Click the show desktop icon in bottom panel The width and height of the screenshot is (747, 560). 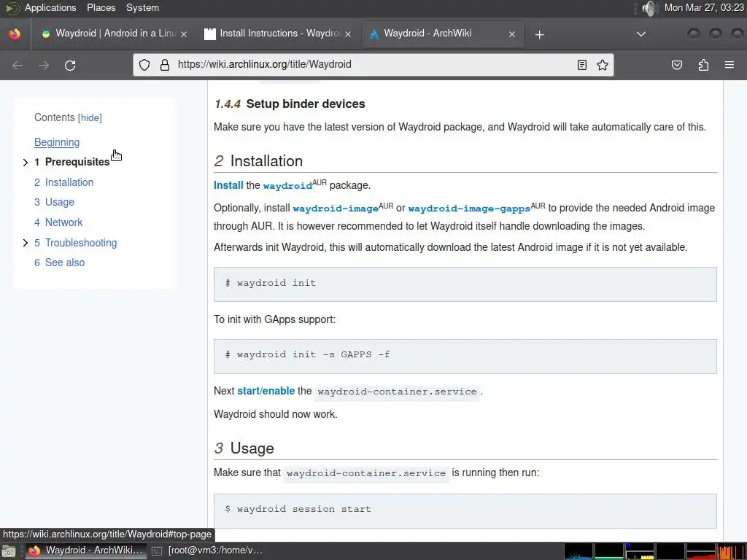pos(9,551)
